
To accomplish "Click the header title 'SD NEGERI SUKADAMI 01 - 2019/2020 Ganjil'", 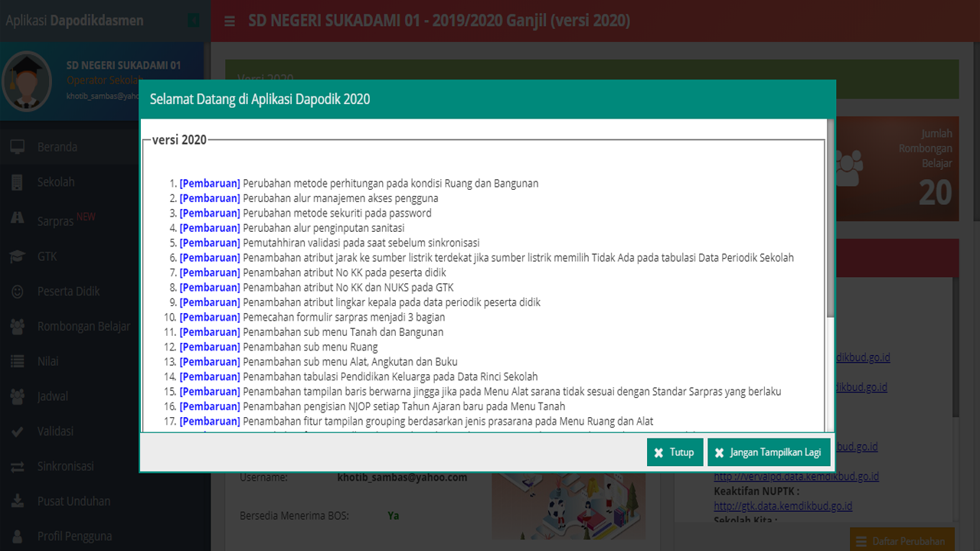I will point(439,21).
